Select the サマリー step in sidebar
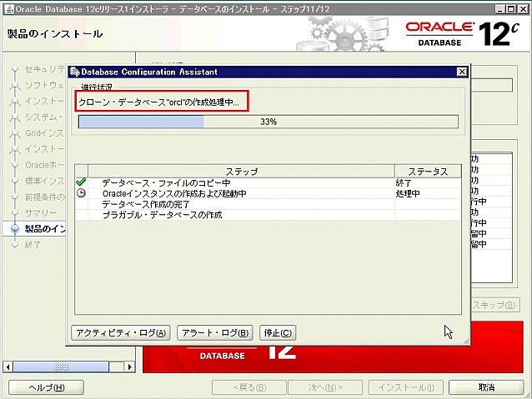The width and height of the screenshot is (532, 399). click(41, 213)
